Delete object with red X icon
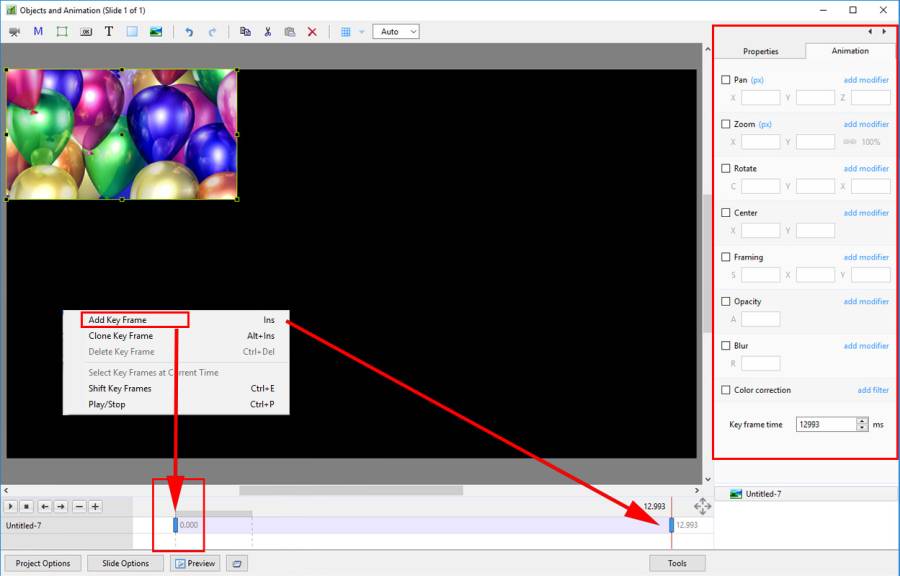The width and height of the screenshot is (900, 576). point(312,32)
